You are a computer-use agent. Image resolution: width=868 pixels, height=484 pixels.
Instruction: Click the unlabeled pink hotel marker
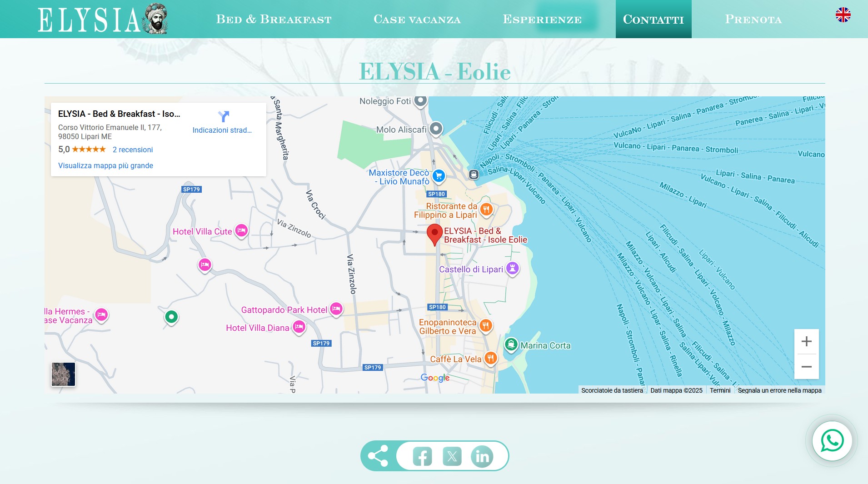pos(205,264)
